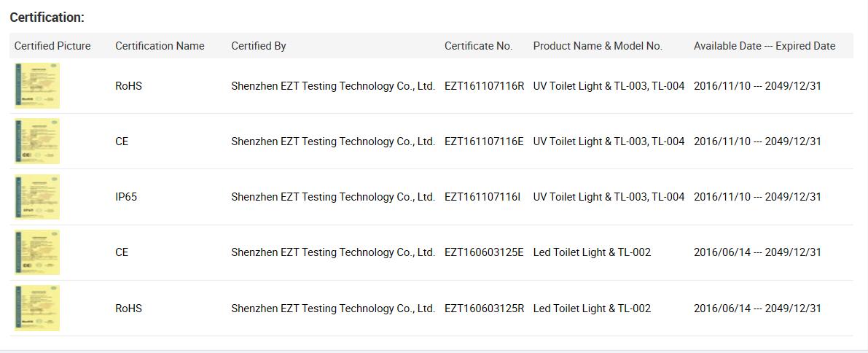Viewport: 868px width, 353px height.
Task: Select certificate number EZT161107116E
Action: [484, 141]
